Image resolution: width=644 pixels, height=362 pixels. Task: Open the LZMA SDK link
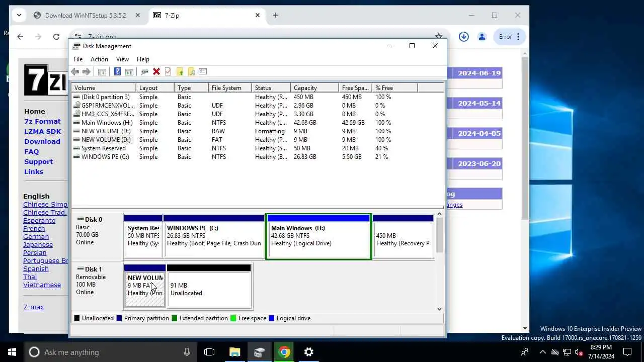pos(43,131)
